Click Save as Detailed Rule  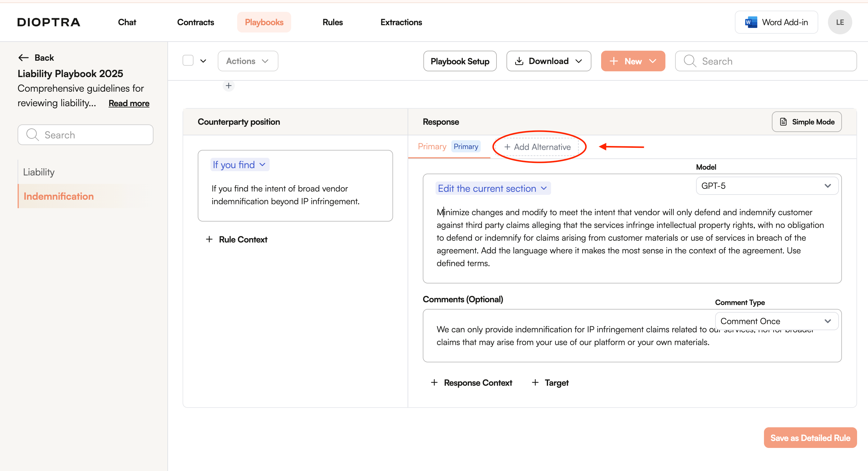pyautogui.click(x=810, y=438)
